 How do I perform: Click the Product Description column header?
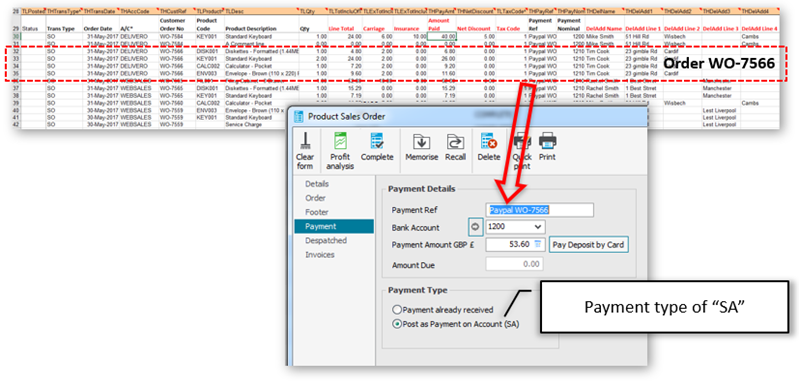tap(250, 29)
